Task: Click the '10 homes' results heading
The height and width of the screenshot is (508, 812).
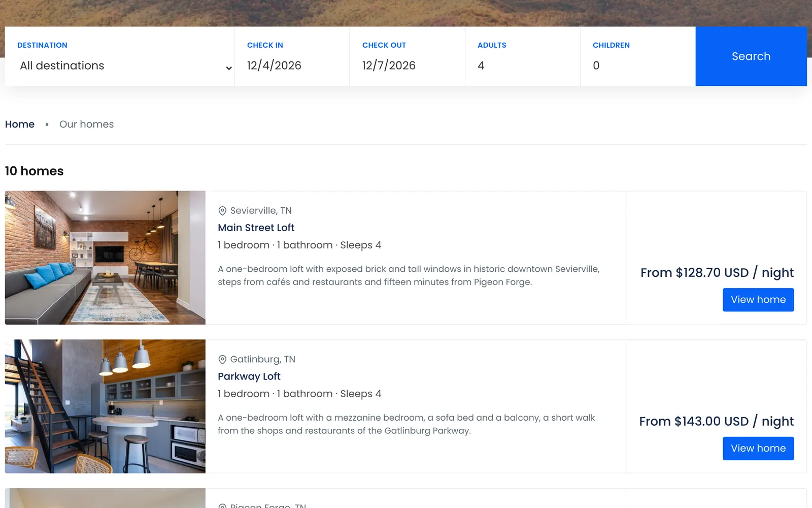Action: [x=35, y=171]
